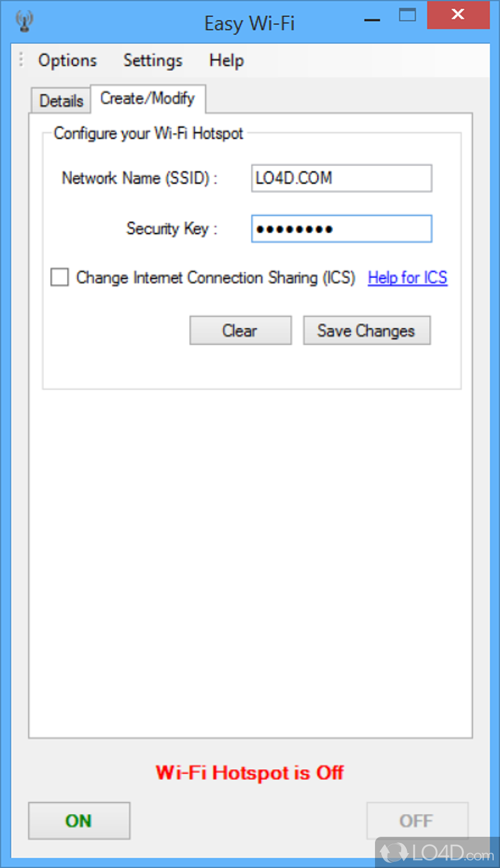Open the Options menu
The image size is (500, 868).
click(x=67, y=61)
